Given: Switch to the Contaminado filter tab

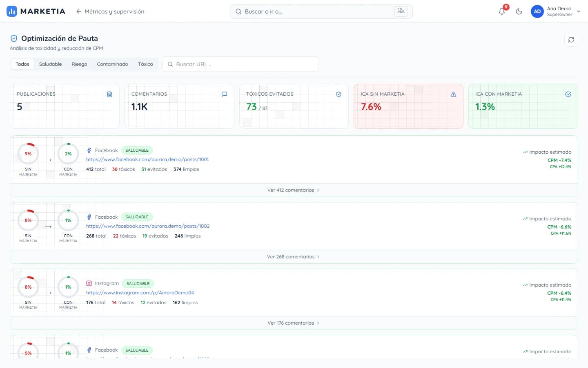Looking at the screenshot, I should click(x=112, y=64).
